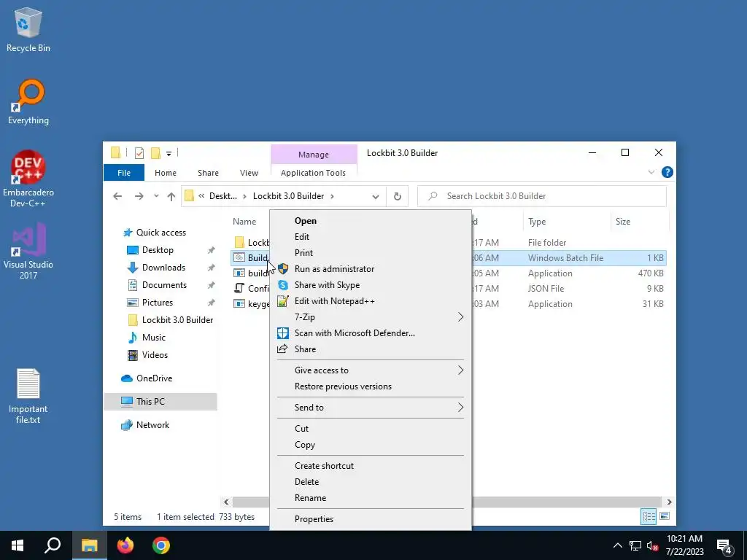Select the Important file.txt desktop icon
Viewport: 747px width, 560px height.
(28, 396)
